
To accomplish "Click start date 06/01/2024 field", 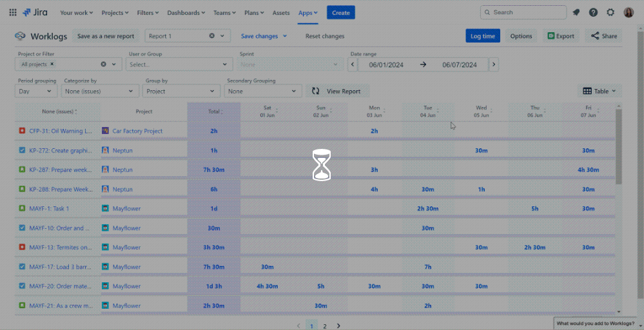I will (386, 64).
